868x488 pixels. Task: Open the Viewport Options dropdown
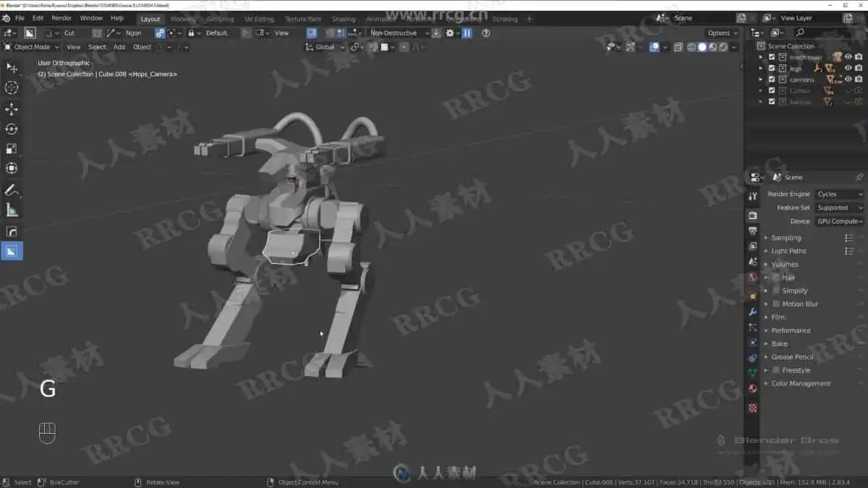[x=722, y=33]
